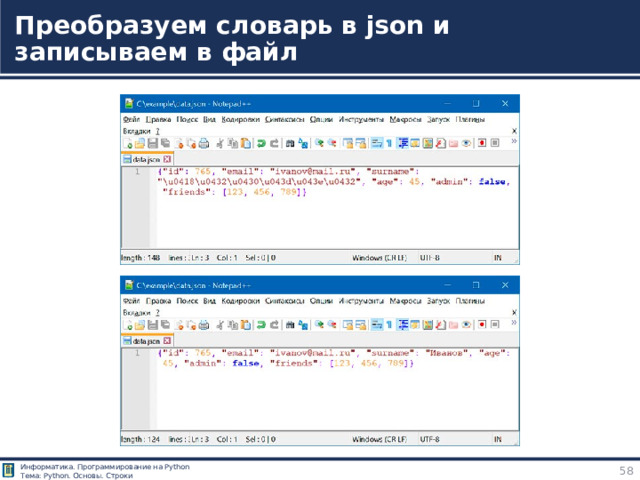The width and height of the screenshot is (640, 480).
Task: Click Print icon in upper Notepad++ toolbar
Action: (204, 143)
